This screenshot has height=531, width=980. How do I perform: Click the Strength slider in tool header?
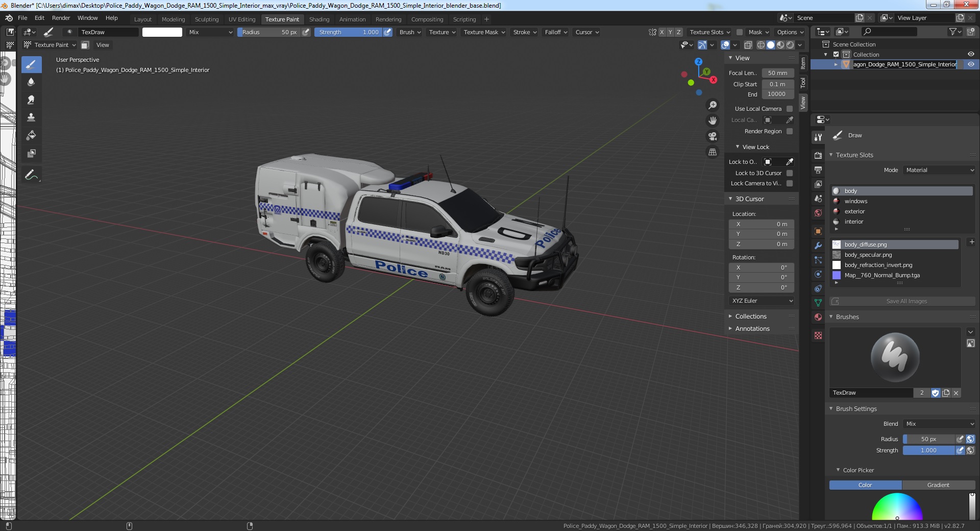(x=348, y=32)
